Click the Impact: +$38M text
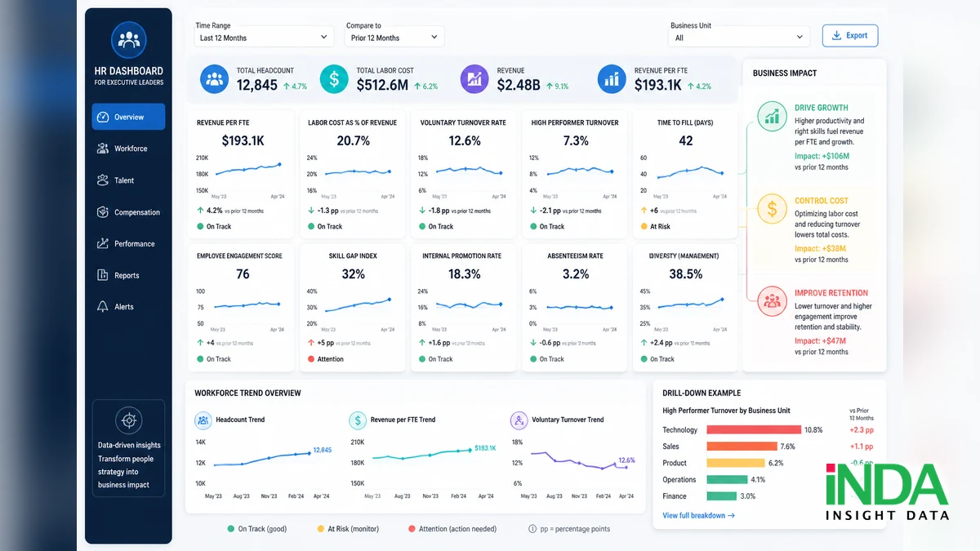This screenshot has width=980, height=551. pyautogui.click(x=820, y=248)
